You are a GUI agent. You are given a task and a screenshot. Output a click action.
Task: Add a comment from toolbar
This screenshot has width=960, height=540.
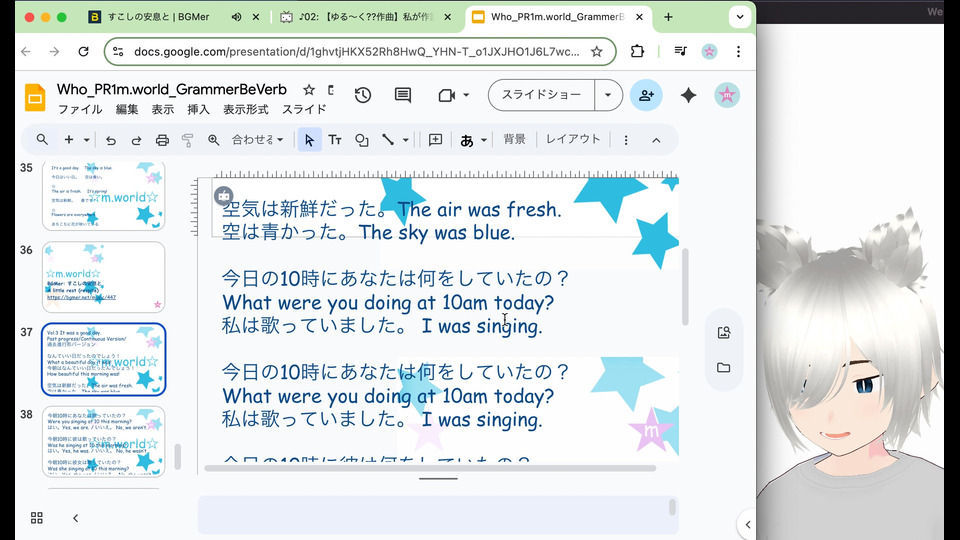(435, 140)
